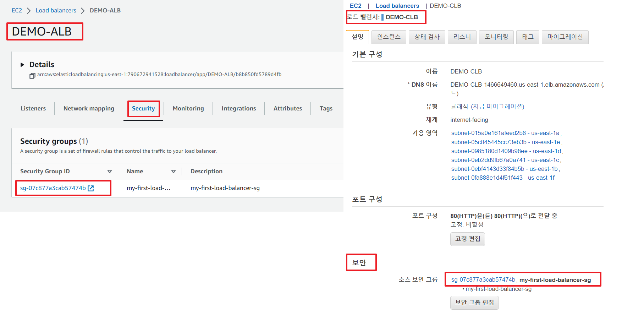
Task: Expand the Details disclosure triangle
Action: pyautogui.click(x=22, y=65)
